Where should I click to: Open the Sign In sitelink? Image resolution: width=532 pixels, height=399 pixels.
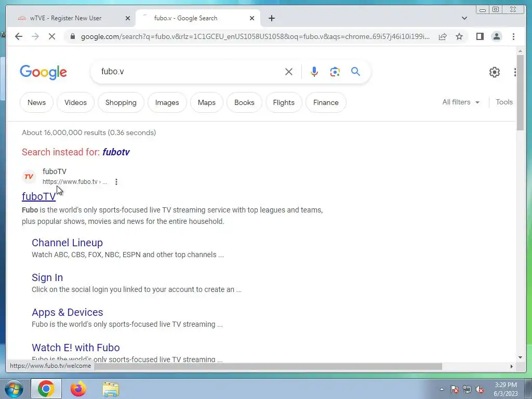tap(47, 277)
